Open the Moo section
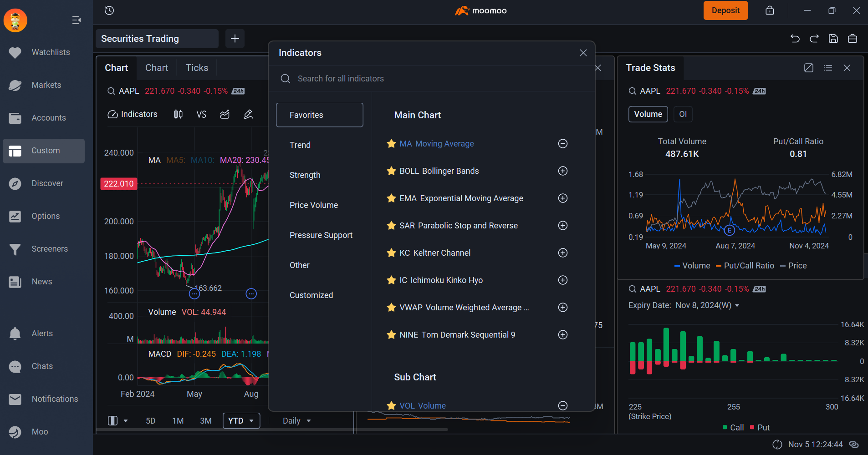Image resolution: width=868 pixels, height=455 pixels. click(44, 432)
